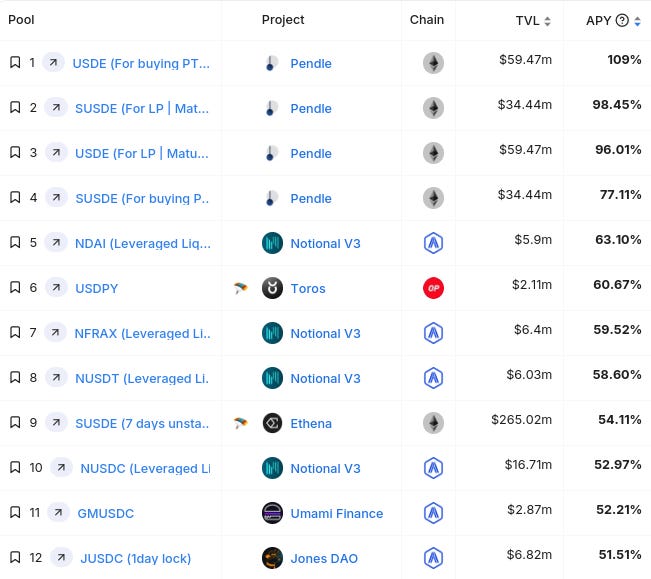The width and height of the screenshot is (651, 579).
Task: Open Notional V3 project link in NUSDC row
Action: click(326, 468)
